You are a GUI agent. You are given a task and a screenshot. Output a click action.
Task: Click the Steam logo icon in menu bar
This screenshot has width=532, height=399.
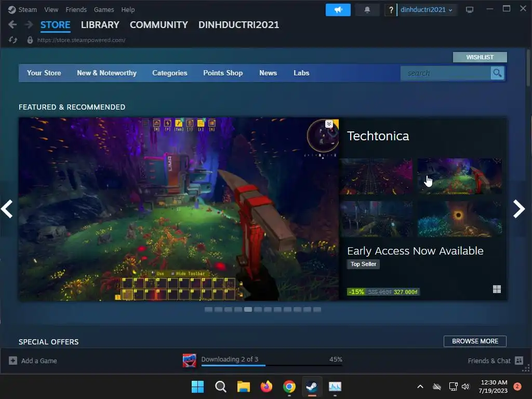click(12, 10)
